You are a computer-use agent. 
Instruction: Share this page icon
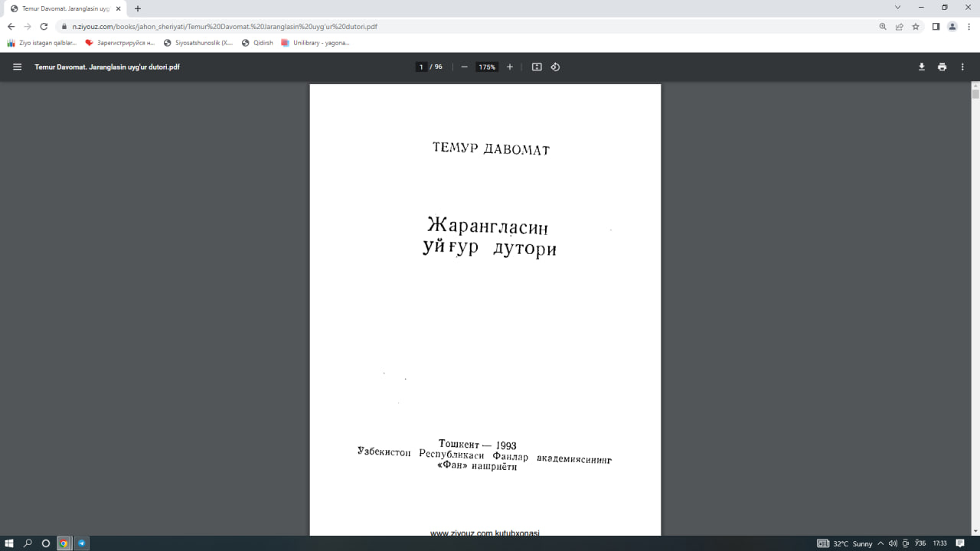900,26
